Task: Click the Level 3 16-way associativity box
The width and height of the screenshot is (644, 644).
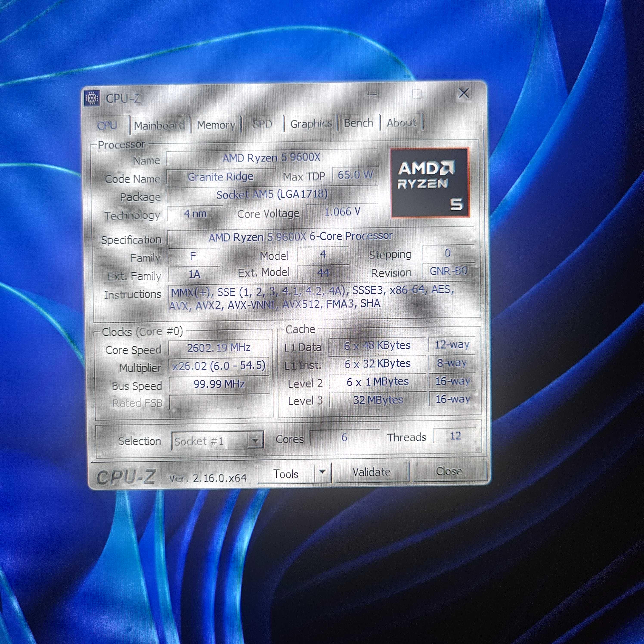Action: coord(453,399)
